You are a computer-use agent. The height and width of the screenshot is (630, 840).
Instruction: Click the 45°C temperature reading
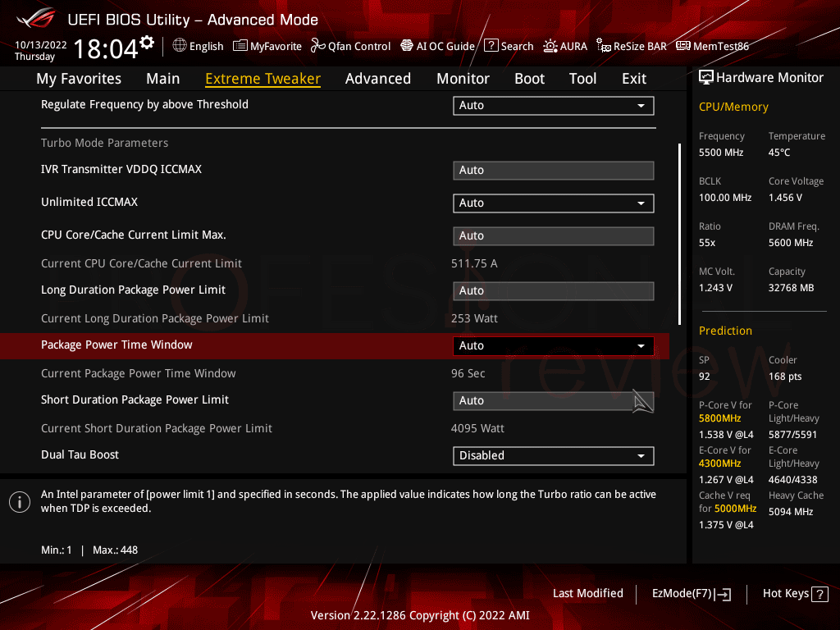[x=779, y=153]
